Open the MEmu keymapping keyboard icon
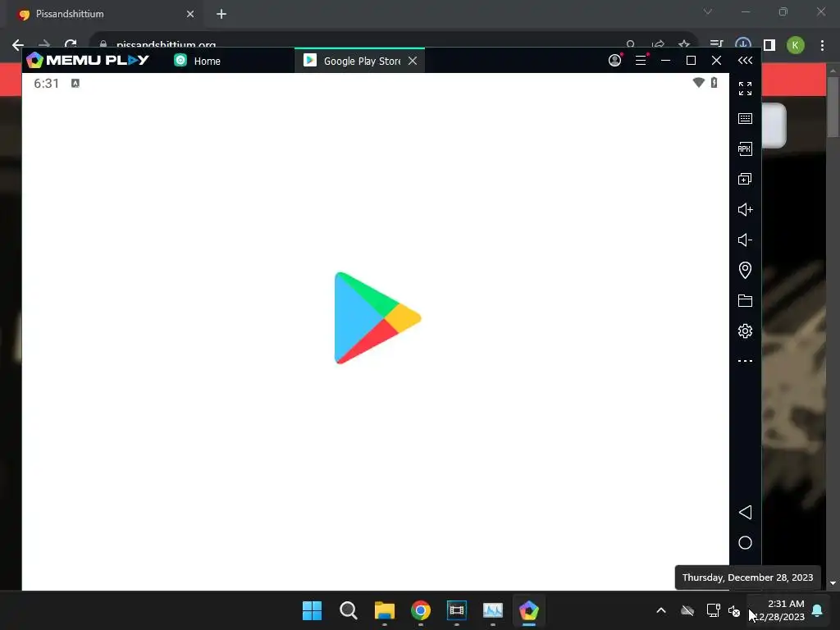 (745, 118)
